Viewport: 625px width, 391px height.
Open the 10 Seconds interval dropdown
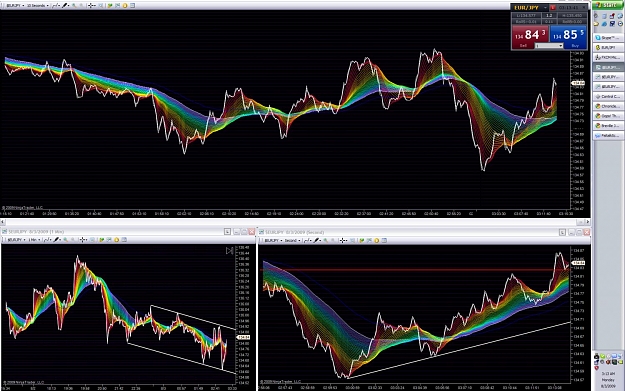coord(37,6)
